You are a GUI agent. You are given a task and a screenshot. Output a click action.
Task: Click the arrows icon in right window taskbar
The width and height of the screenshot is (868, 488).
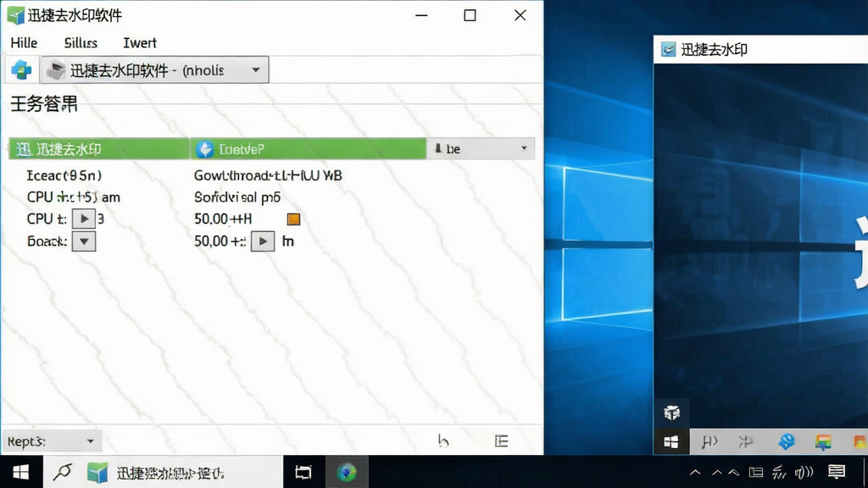point(746,441)
